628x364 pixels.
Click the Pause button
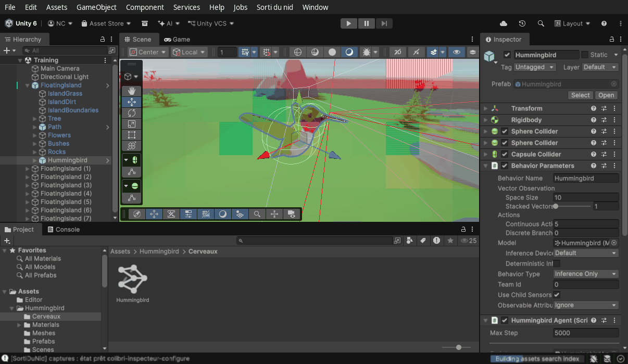[x=367, y=23]
